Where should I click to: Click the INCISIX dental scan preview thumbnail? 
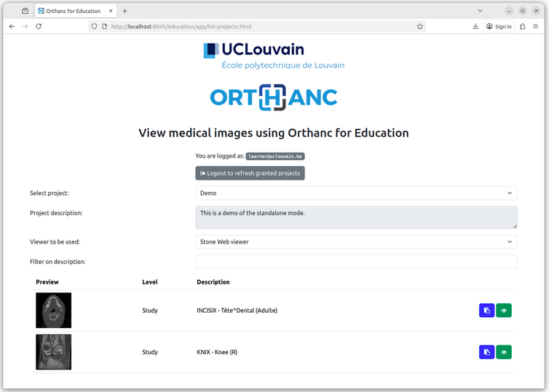coord(54,311)
